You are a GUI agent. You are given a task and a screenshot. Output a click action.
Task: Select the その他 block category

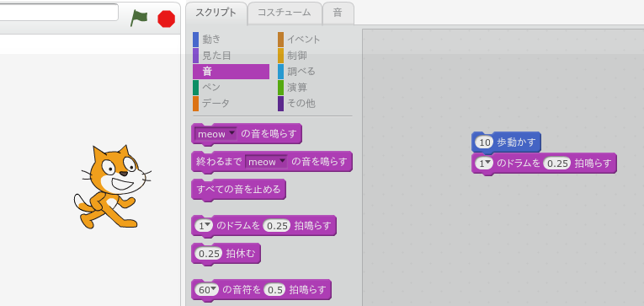pyautogui.click(x=301, y=103)
